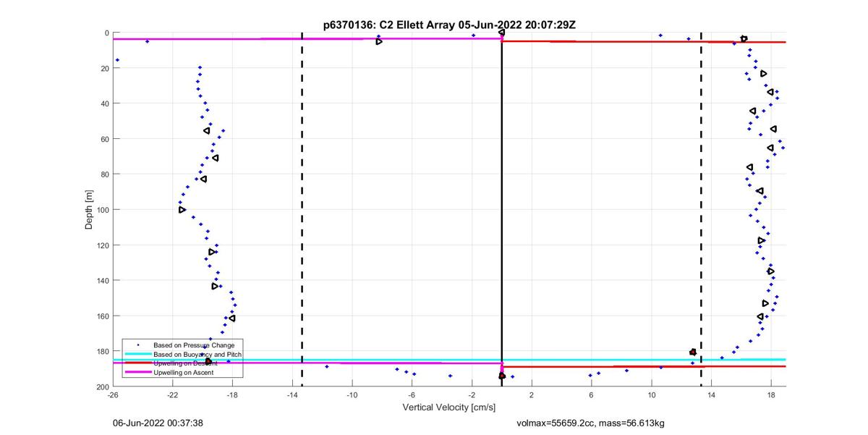Click triangle marker at 100 m on left profile

click(x=182, y=210)
